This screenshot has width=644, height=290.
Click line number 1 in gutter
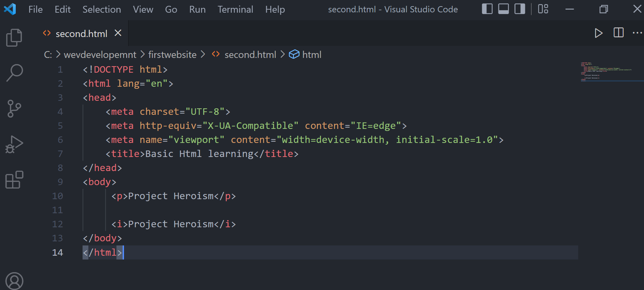tap(60, 70)
